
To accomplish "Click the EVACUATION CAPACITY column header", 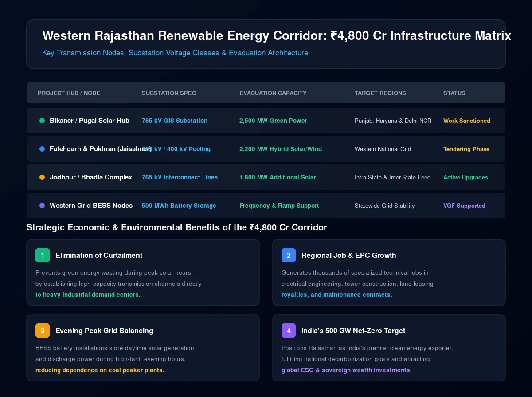I will (x=273, y=93).
